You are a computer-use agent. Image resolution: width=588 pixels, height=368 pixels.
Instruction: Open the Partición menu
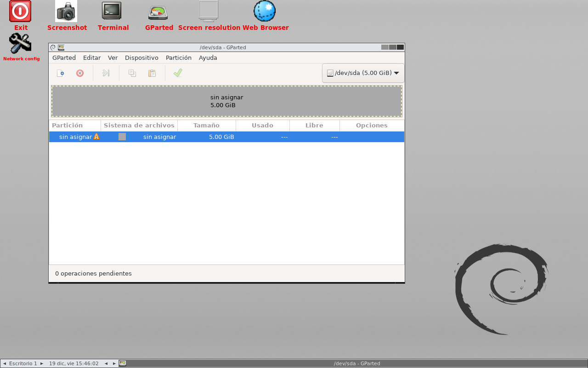point(178,58)
